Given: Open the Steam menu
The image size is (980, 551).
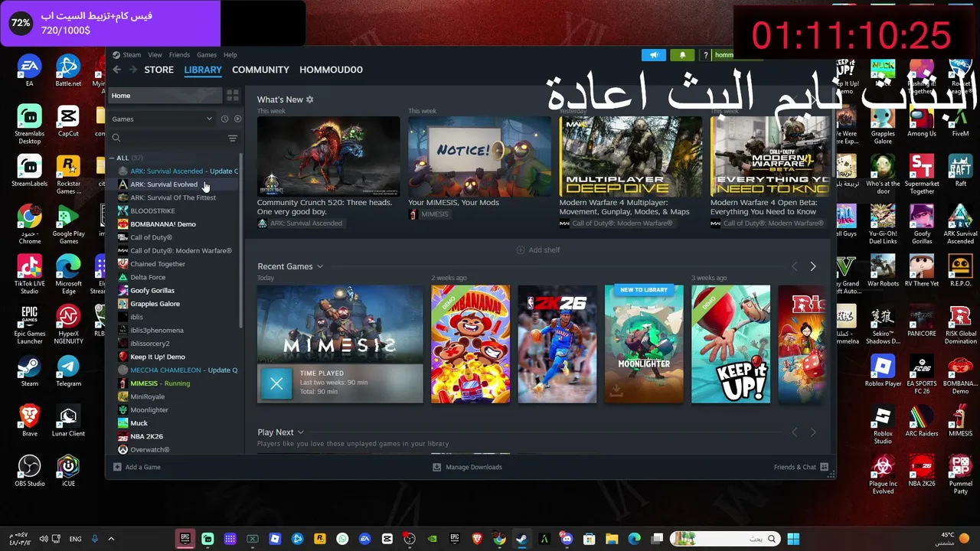Looking at the screenshot, I should pos(132,55).
